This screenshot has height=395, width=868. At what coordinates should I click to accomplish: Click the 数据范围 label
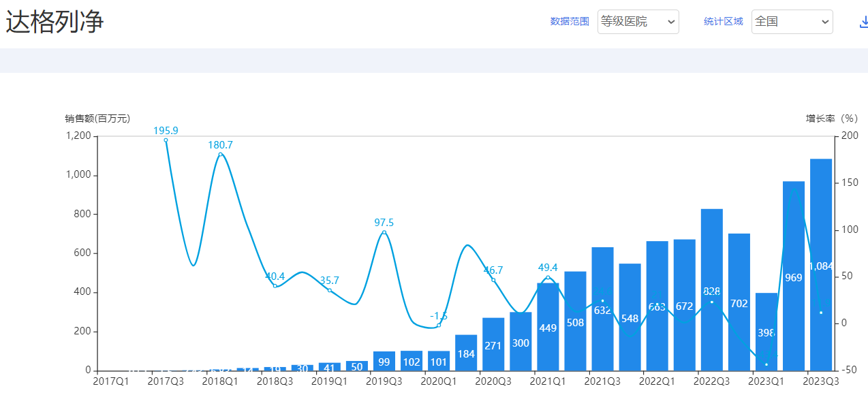[569, 22]
